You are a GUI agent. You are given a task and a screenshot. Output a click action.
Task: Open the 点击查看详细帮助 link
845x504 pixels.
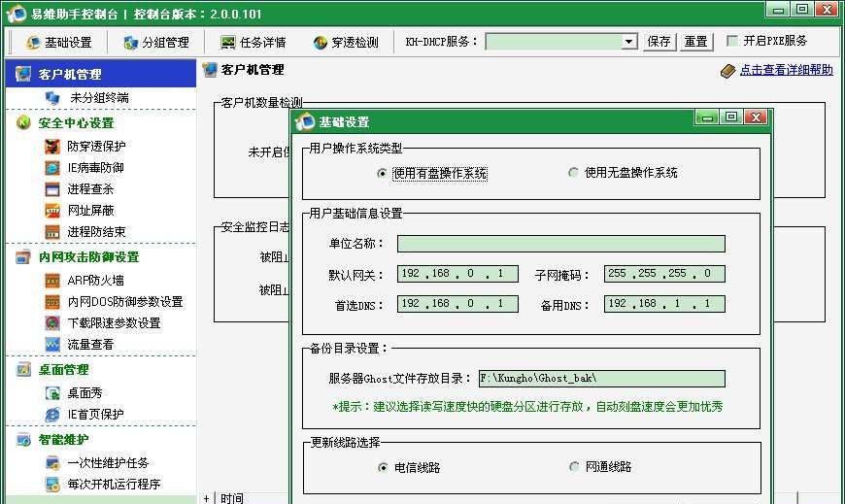[x=787, y=70]
